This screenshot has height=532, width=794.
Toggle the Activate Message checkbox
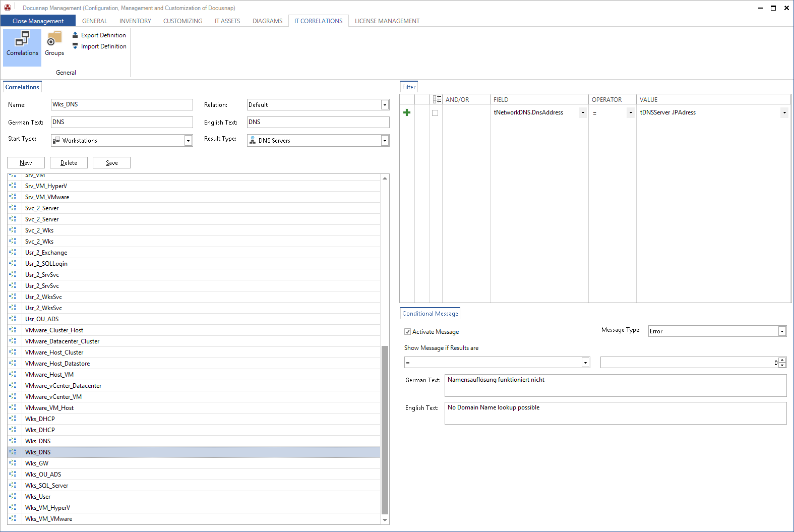[x=407, y=332]
